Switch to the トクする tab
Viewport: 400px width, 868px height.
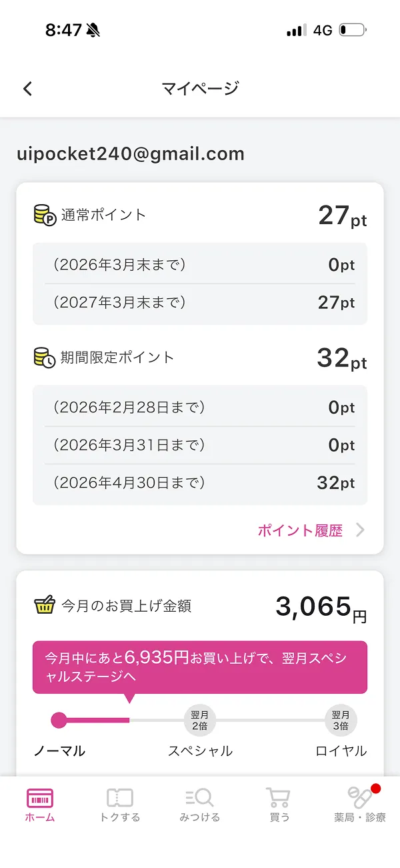(x=119, y=805)
